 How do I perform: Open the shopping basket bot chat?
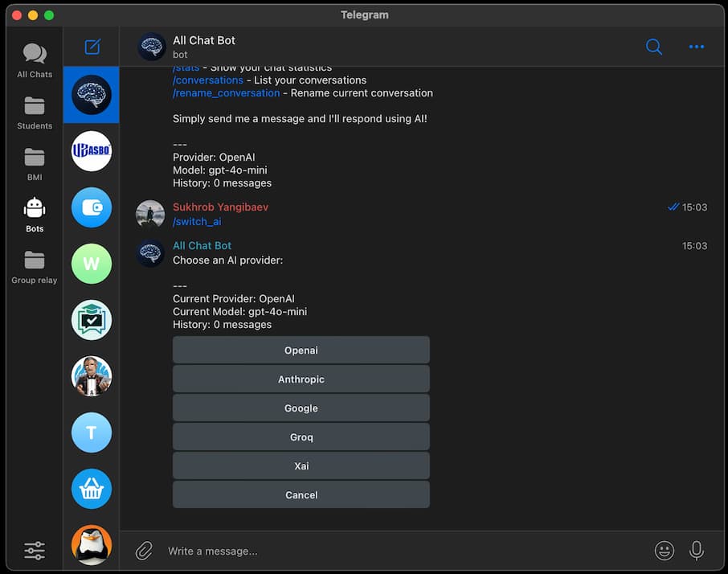point(92,489)
